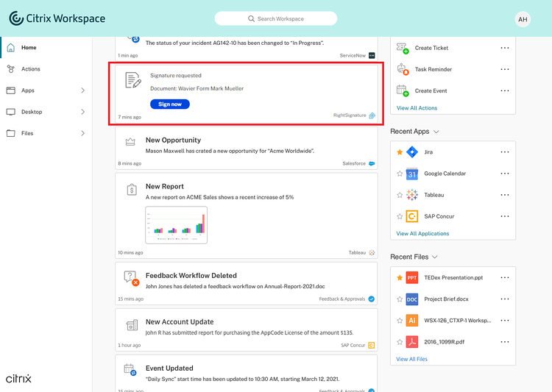Viewport: 552px width, 392px height.
Task: Open the View All Files link
Action: coord(411,360)
